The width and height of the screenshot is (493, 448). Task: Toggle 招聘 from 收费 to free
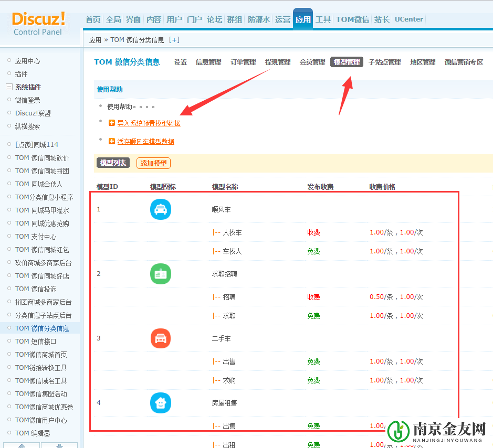(x=313, y=296)
